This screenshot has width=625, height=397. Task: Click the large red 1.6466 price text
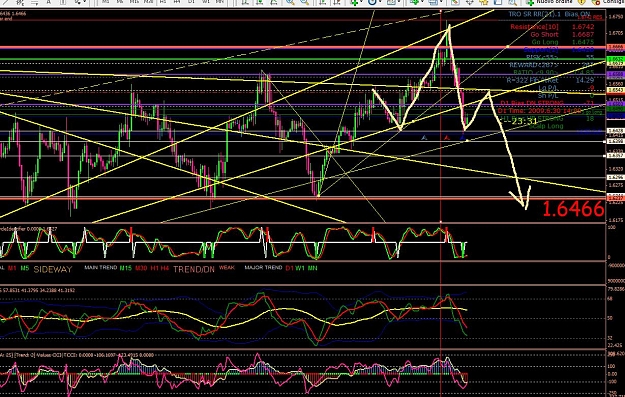pyautogui.click(x=573, y=209)
